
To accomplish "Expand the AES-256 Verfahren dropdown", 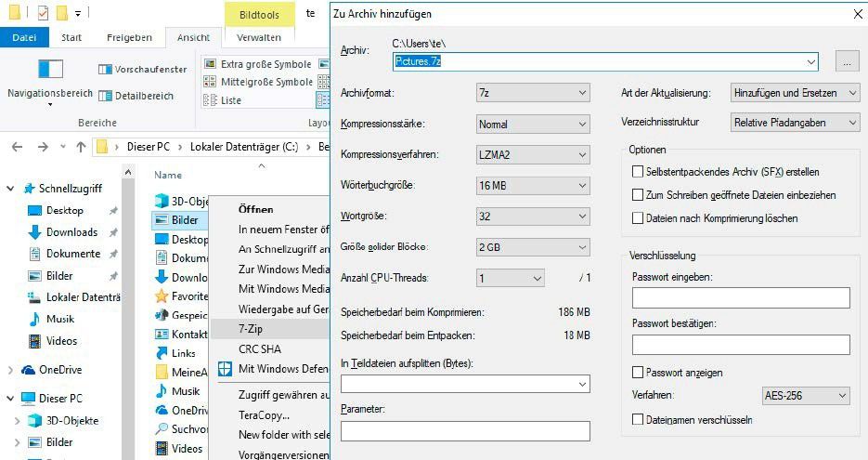I will (x=805, y=396).
